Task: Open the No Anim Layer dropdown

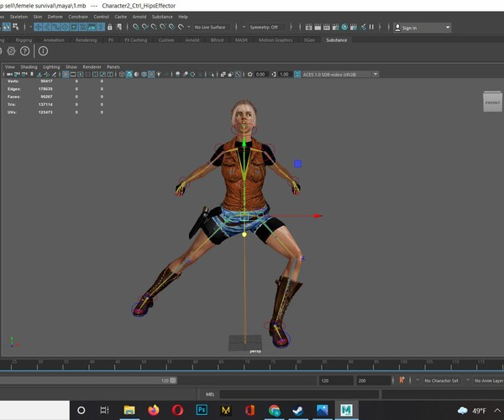Action: (x=468, y=381)
